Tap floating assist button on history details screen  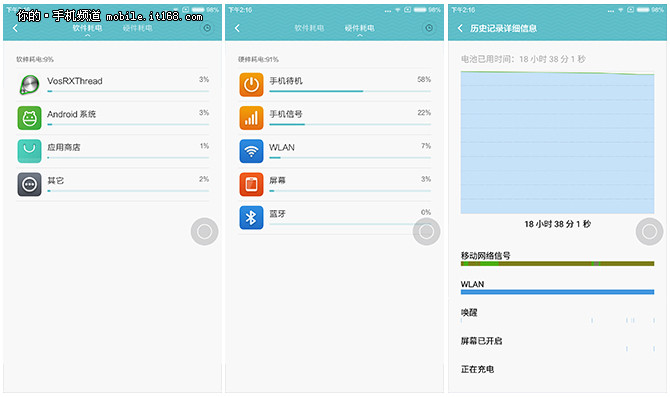click(649, 232)
